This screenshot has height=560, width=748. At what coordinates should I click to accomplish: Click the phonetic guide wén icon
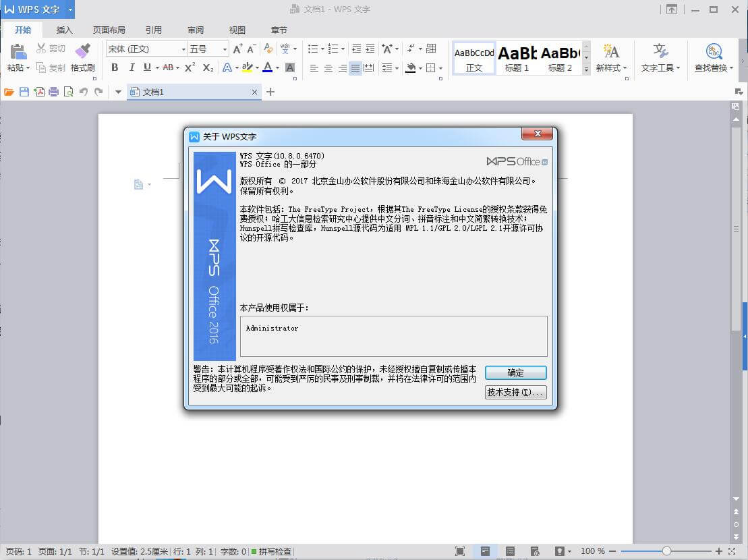tap(285, 49)
